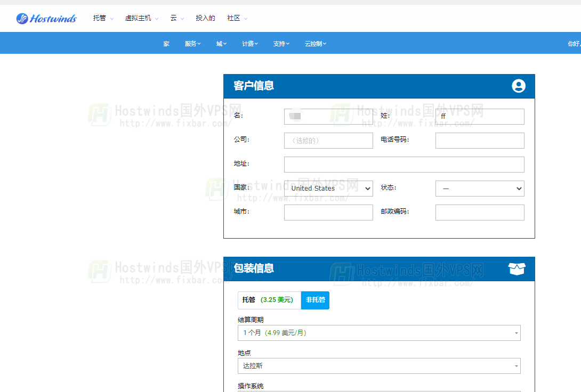Click the 包装信息 section heading
Screen dimensions: 581x392
pos(254,268)
